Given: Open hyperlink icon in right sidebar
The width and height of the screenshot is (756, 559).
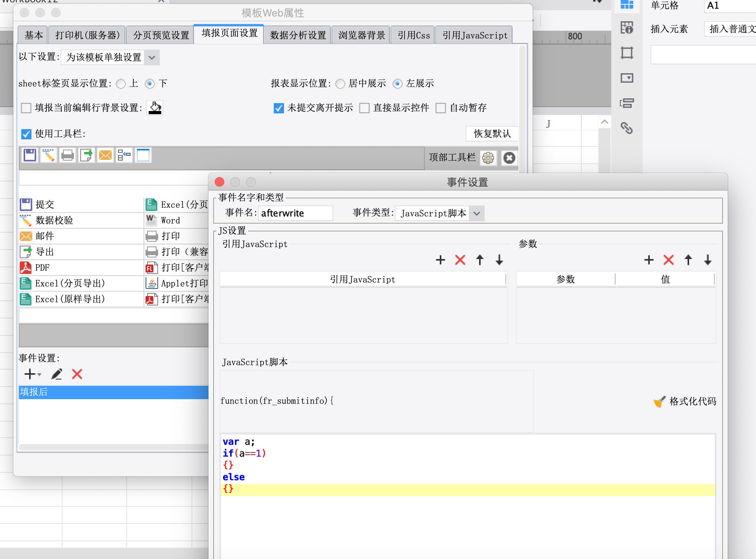Looking at the screenshot, I should coord(627,128).
